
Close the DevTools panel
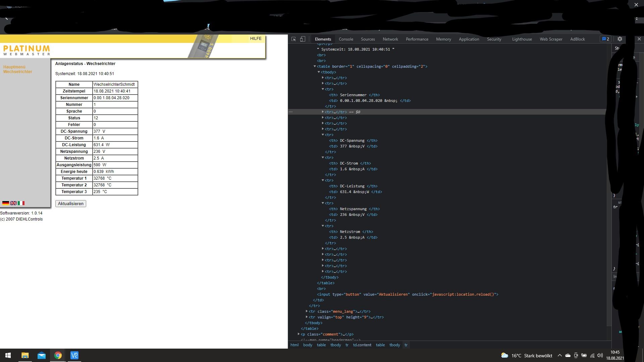[x=639, y=39]
